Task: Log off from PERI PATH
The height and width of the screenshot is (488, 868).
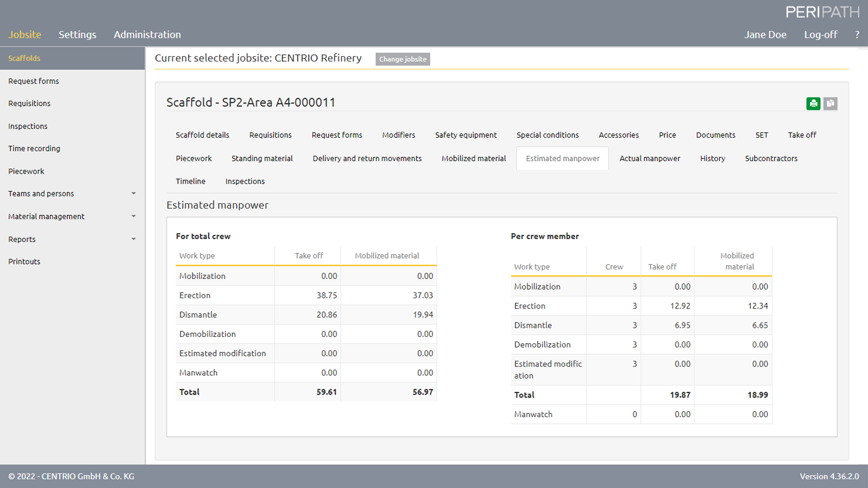Action: [821, 34]
